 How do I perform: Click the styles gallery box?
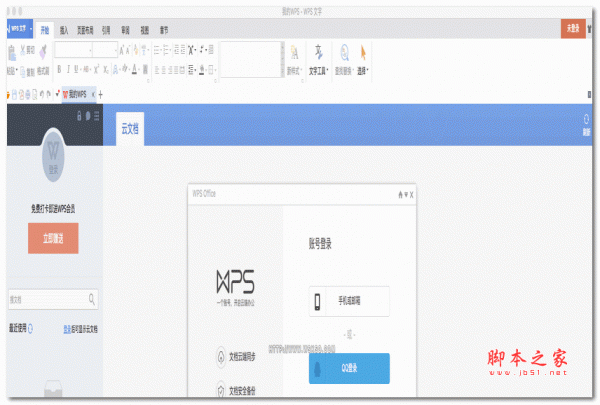click(251, 60)
